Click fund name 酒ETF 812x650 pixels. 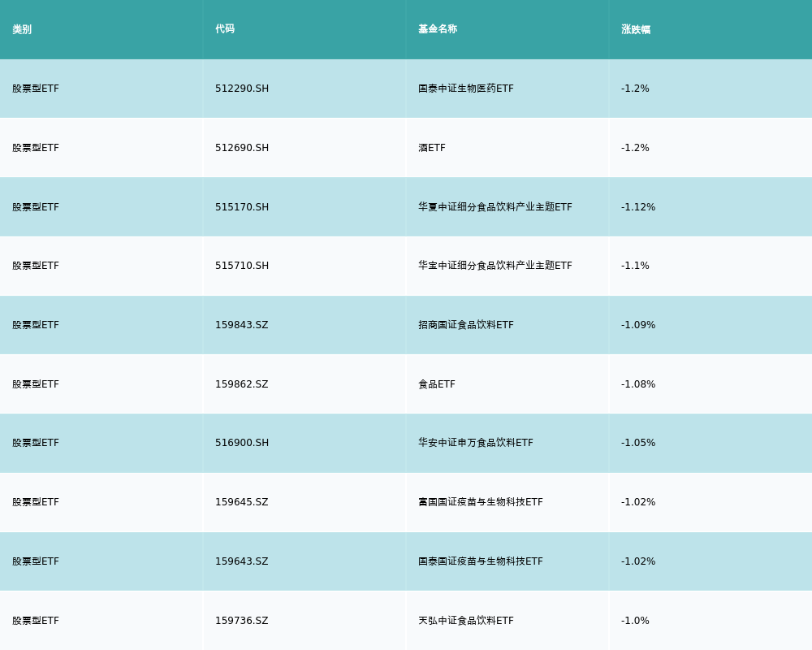click(432, 148)
